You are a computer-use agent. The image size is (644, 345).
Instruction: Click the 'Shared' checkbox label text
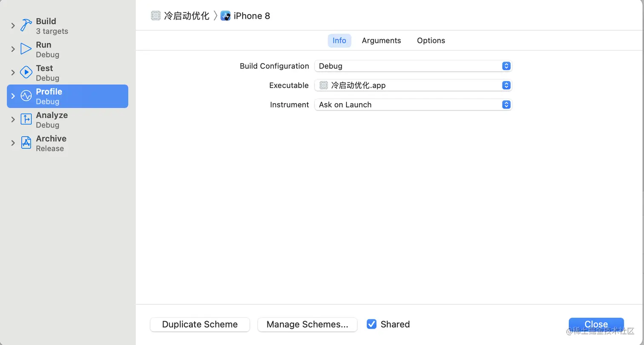395,324
